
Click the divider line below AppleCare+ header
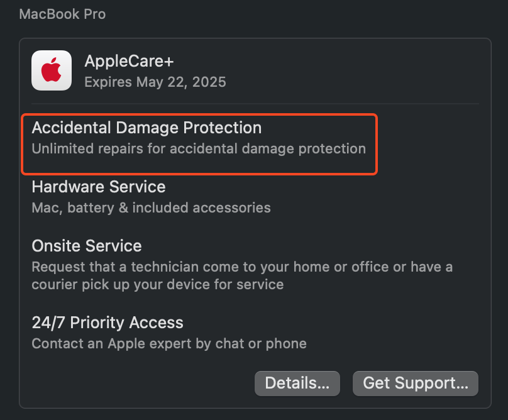255,104
